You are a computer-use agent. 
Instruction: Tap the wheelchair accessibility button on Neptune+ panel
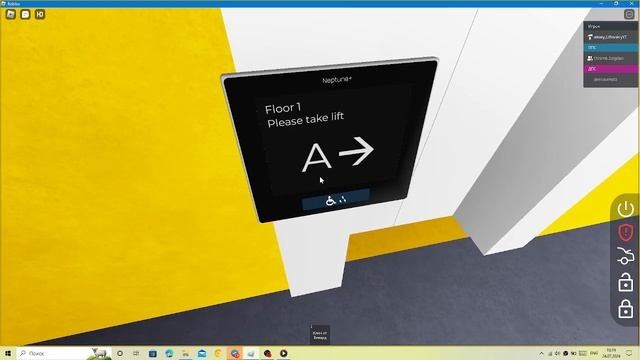point(336,200)
